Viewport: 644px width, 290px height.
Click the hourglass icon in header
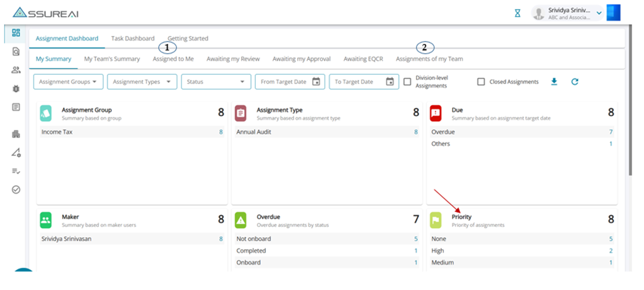[x=517, y=13]
